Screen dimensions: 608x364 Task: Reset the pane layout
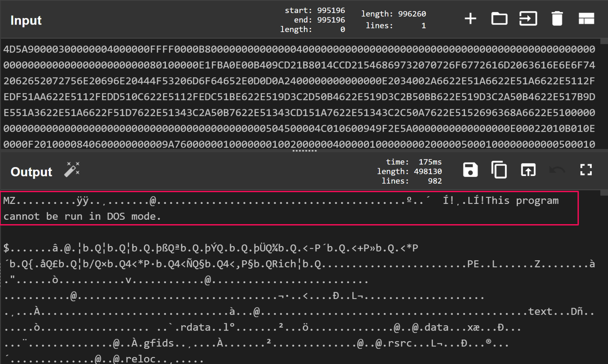click(586, 19)
